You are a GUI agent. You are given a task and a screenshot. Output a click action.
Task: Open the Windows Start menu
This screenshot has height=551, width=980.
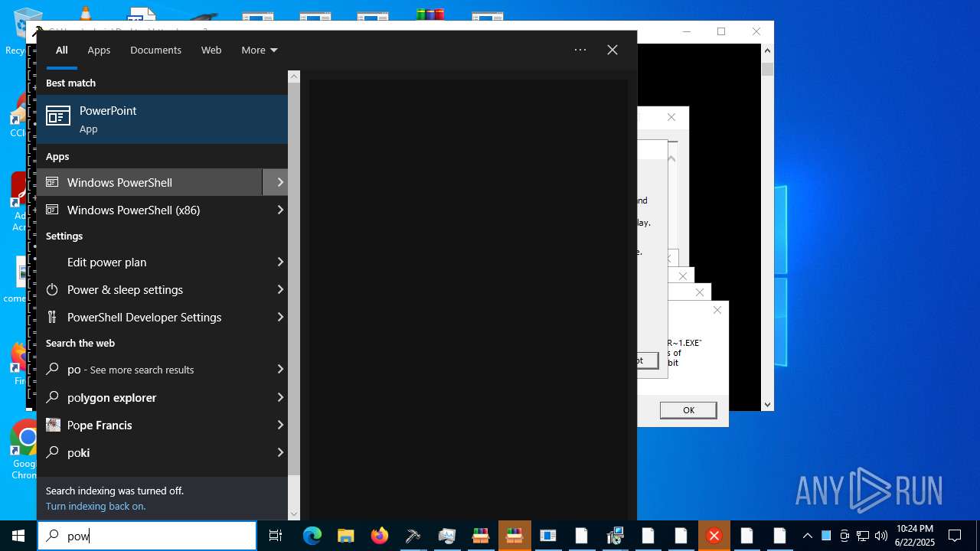pyautogui.click(x=18, y=536)
